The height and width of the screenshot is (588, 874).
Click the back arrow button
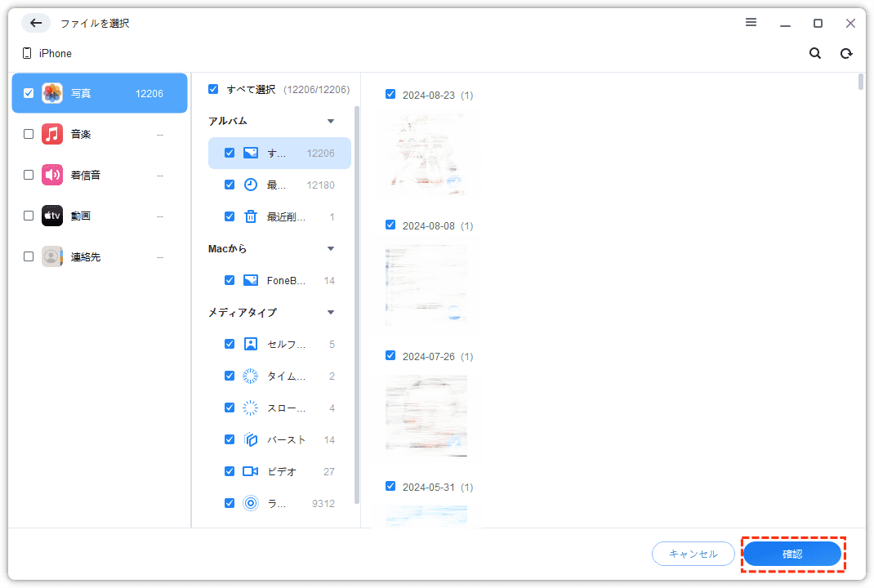click(x=36, y=23)
